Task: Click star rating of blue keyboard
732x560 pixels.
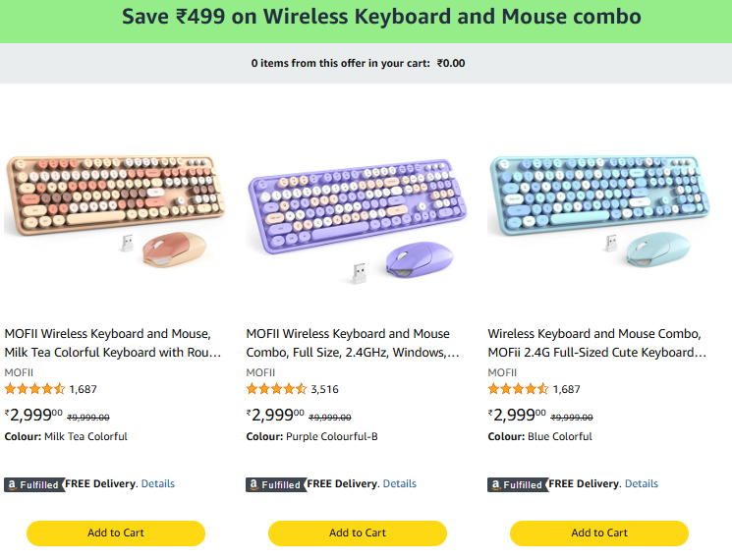Action: (519, 389)
